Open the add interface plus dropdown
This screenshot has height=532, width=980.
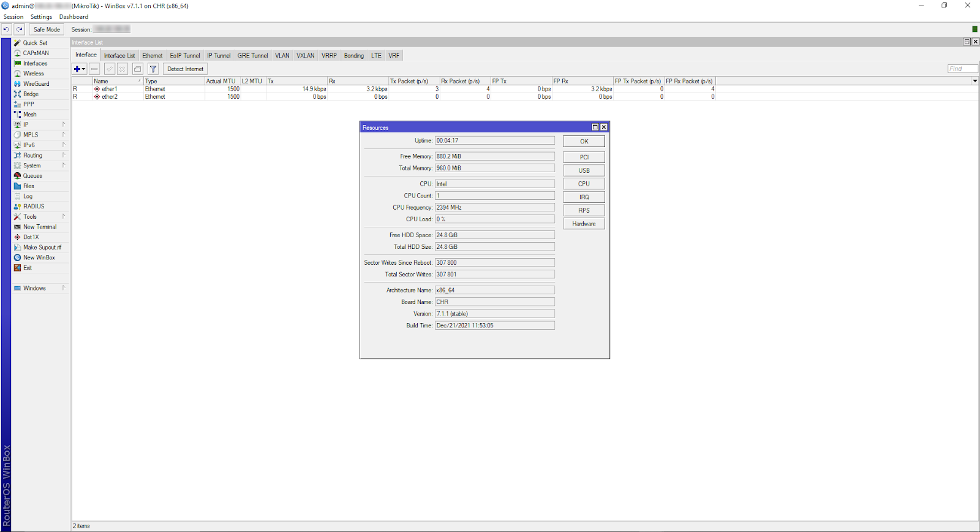(80, 69)
